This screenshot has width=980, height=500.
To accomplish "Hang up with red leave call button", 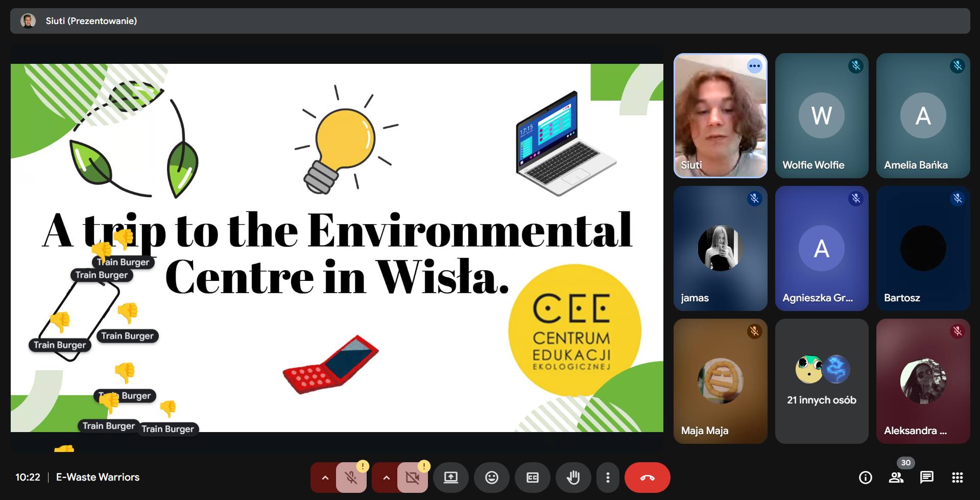I will coord(647,478).
